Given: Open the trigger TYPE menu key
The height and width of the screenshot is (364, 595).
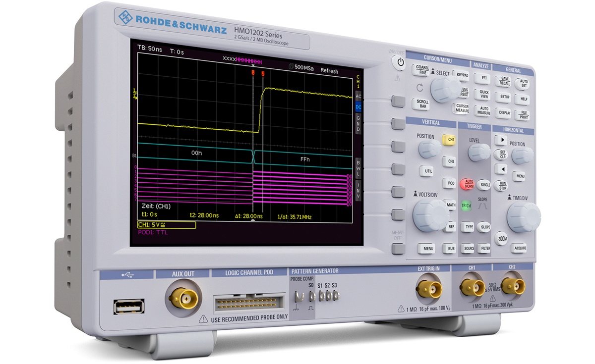Looking at the screenshot, I should 468,227.
